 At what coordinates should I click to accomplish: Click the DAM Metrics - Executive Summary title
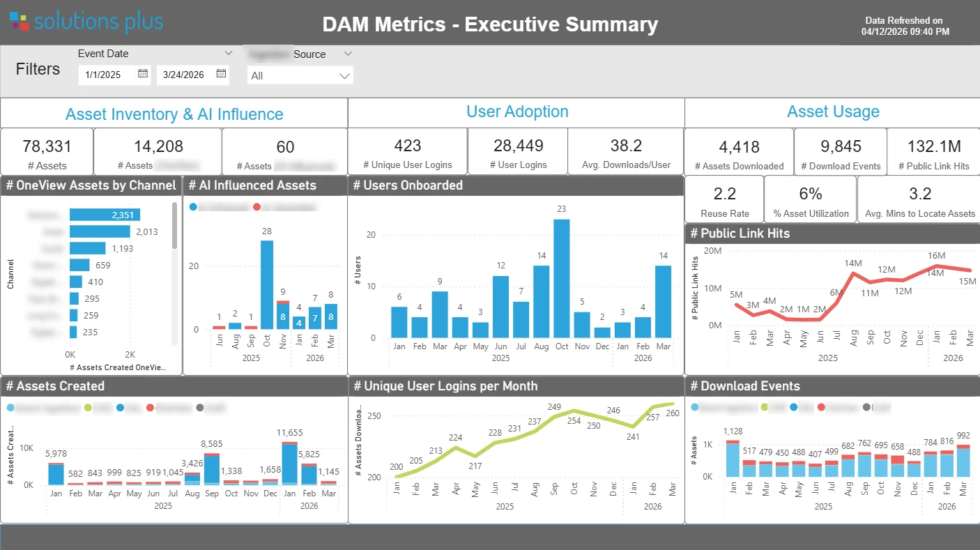490,24
